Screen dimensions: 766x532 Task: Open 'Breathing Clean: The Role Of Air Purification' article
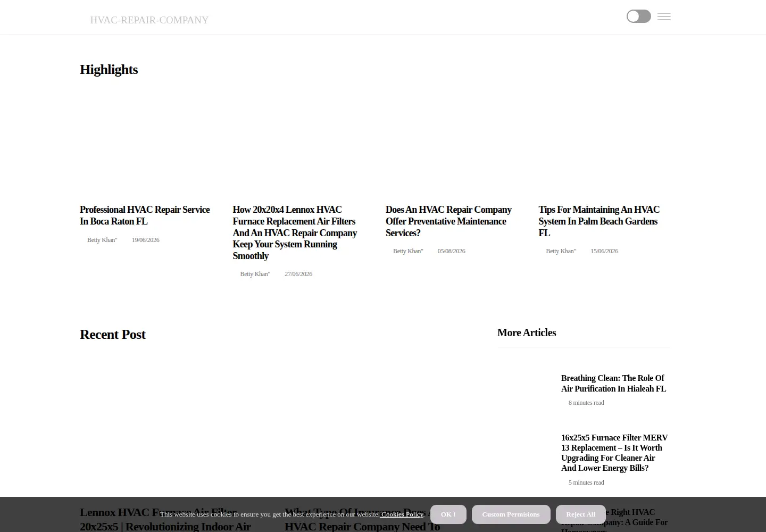coord(613,383)
